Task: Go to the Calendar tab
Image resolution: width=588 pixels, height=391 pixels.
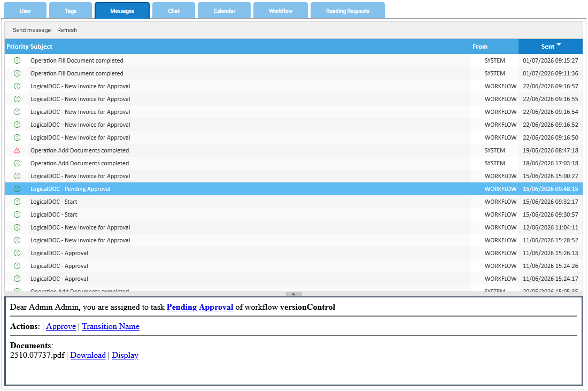Action: (x=225, y=11)
